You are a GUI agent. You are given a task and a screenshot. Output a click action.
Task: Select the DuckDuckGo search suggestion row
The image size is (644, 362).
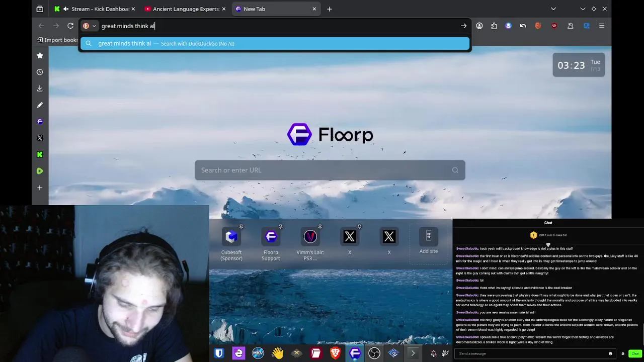point(275,43)
